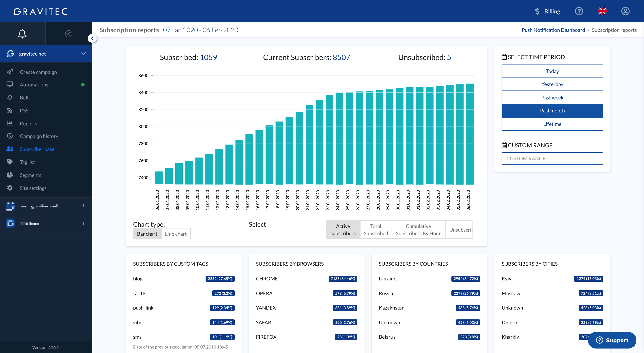Image resolution: width=644 pixels, height=353 pixels.
Task: Click the blog tag count badge
Action: (220, 278)
